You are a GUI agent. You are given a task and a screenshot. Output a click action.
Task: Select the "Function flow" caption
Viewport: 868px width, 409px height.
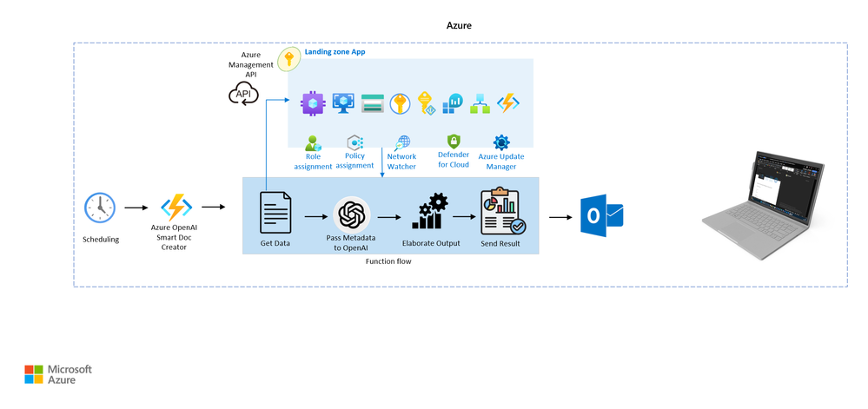[x=388, y=261]
